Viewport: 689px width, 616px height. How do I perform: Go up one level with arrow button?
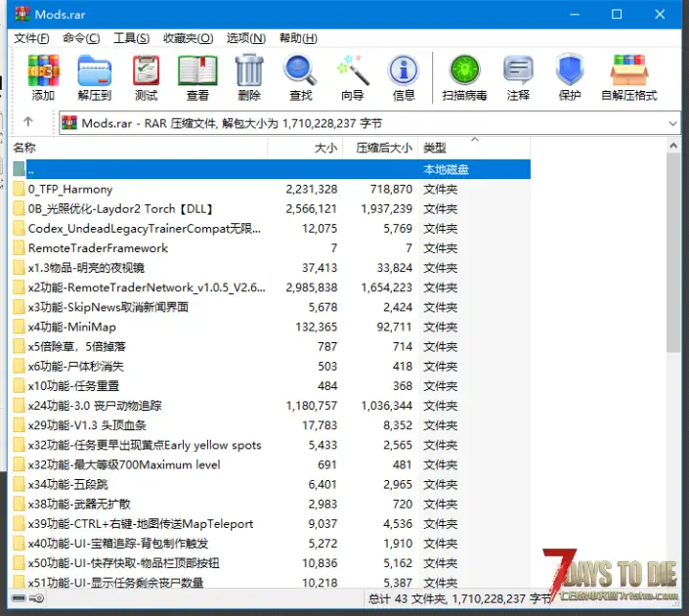click(x=28, y=122)
